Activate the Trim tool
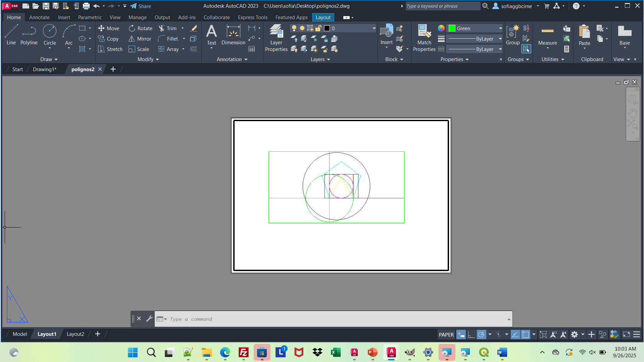This screenshot has width=644, height=362. coord(167,29)
